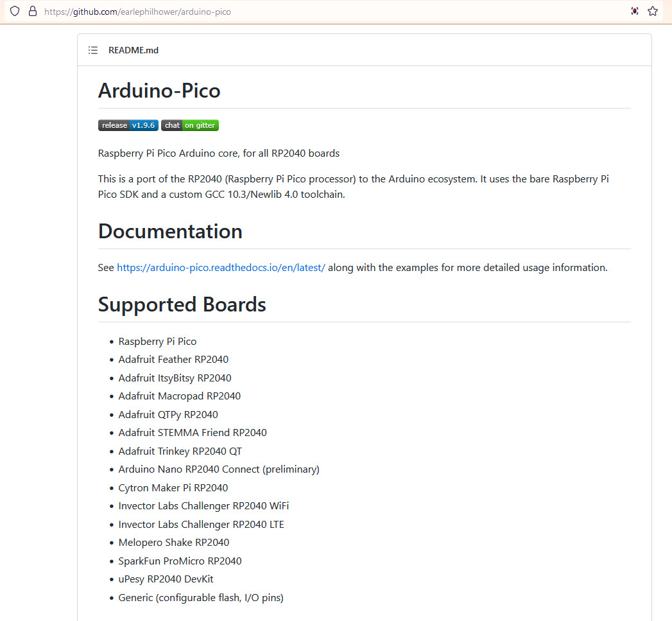This screenshot has width=672, height=621.
Task: Bookmark this page with the star icon
Action: pyautogui.click(x=652, y=11)
